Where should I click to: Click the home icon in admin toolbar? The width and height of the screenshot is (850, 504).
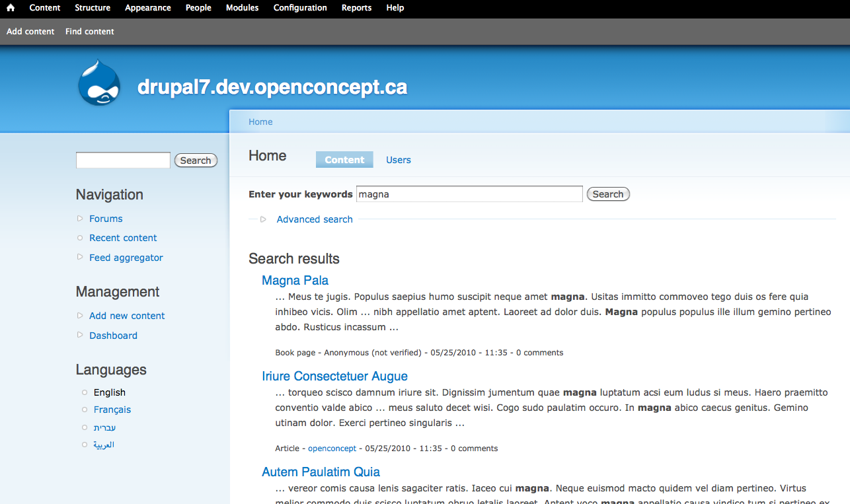(x=11, y=8)
